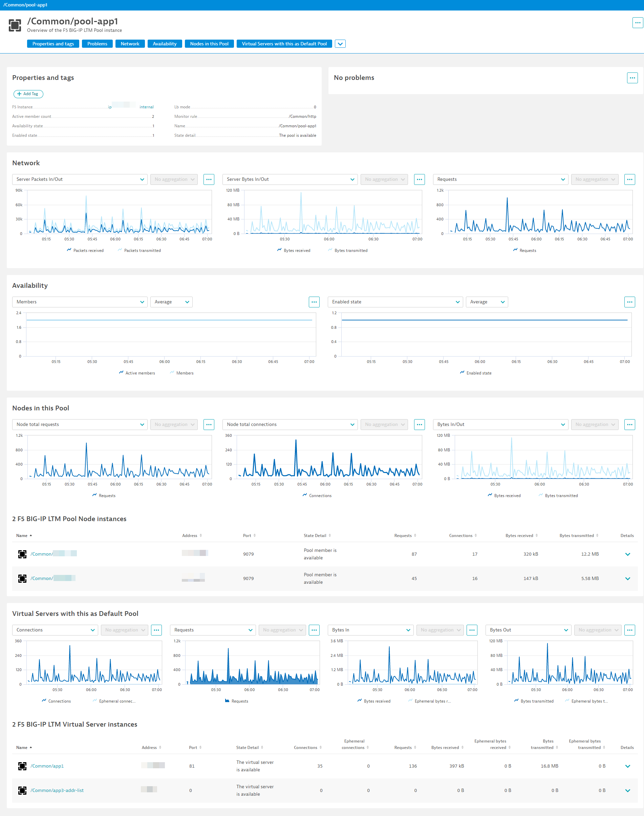Open options for Node total requests chart

[x=209, y=425]
